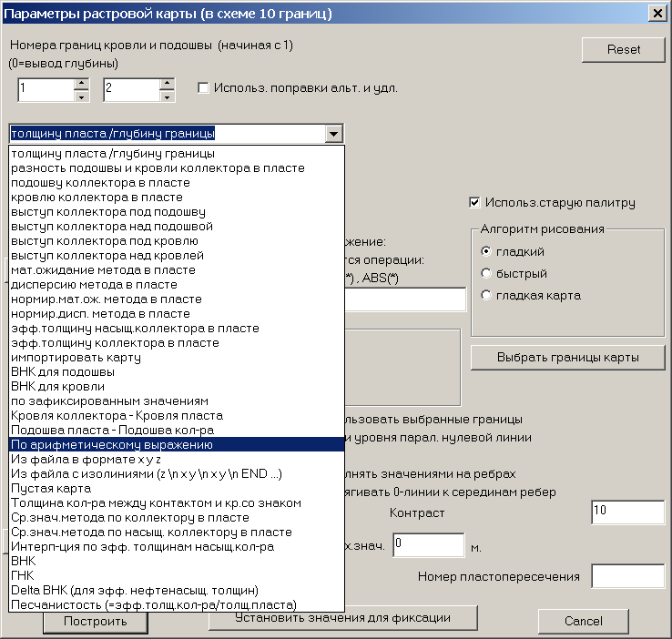Select 'импортировать карту' option
This screenshot has height=639, width=672.
177,357
